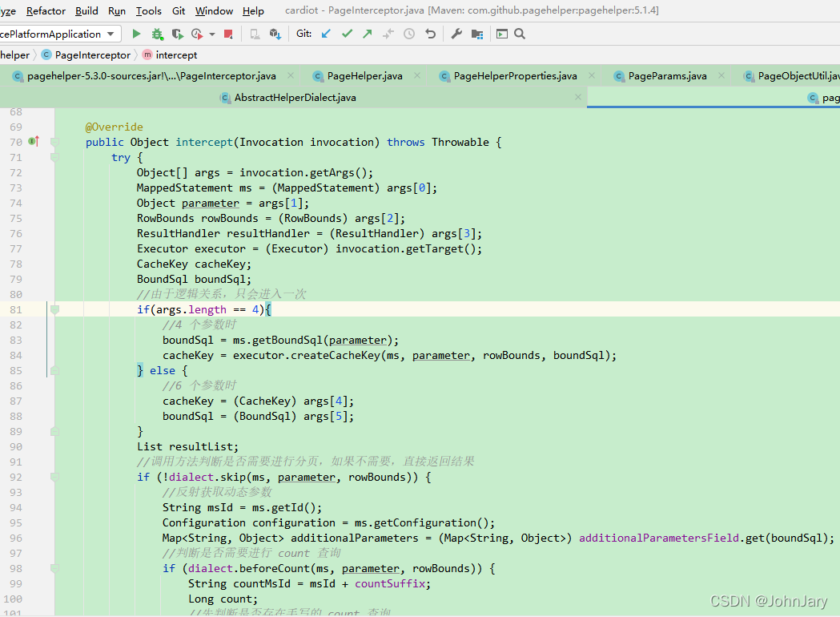Update project with the blue down arrow icon
Image resolution: width=840 pixels, height=617 pixels.
point(325,34)
